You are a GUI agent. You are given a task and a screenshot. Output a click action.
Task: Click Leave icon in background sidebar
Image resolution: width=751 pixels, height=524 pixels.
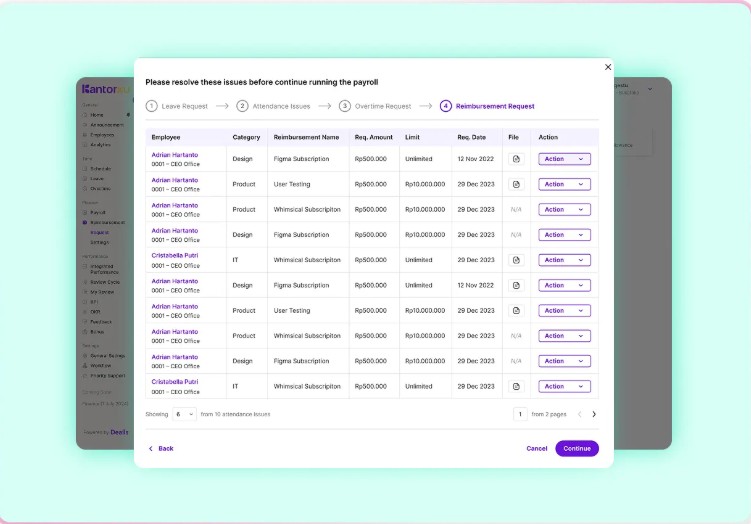tap(85, 179)
